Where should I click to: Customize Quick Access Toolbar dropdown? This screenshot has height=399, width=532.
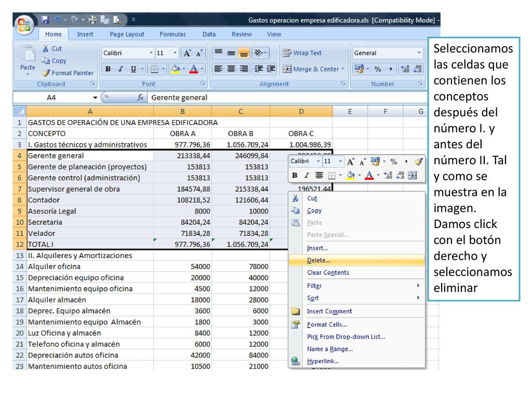tap(134, 20)
